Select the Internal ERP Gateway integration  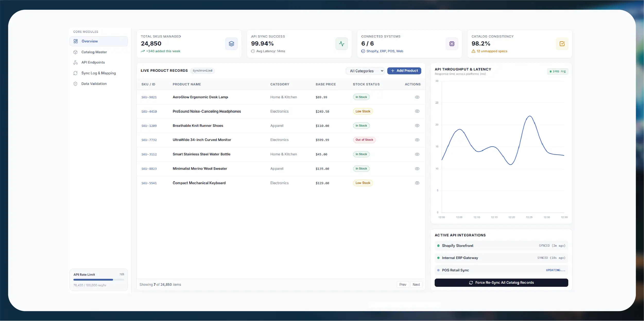tap(501, 258)
